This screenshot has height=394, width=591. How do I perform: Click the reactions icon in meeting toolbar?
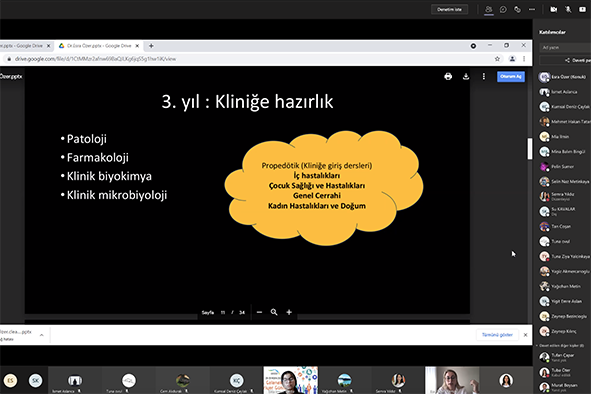coord(517,9)
